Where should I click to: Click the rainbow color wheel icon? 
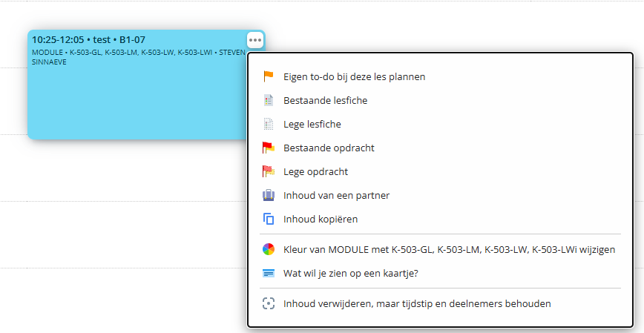[269, 250]
